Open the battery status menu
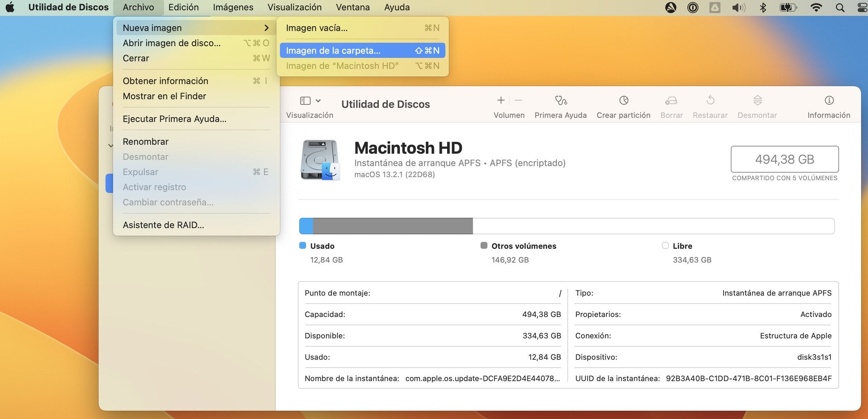This screenshot has height=419, width=868. 788,8
